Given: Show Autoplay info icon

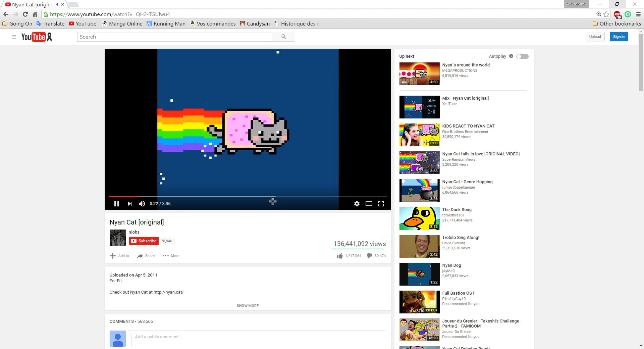Looking at the screenshot, I should (x=511, y=56).
